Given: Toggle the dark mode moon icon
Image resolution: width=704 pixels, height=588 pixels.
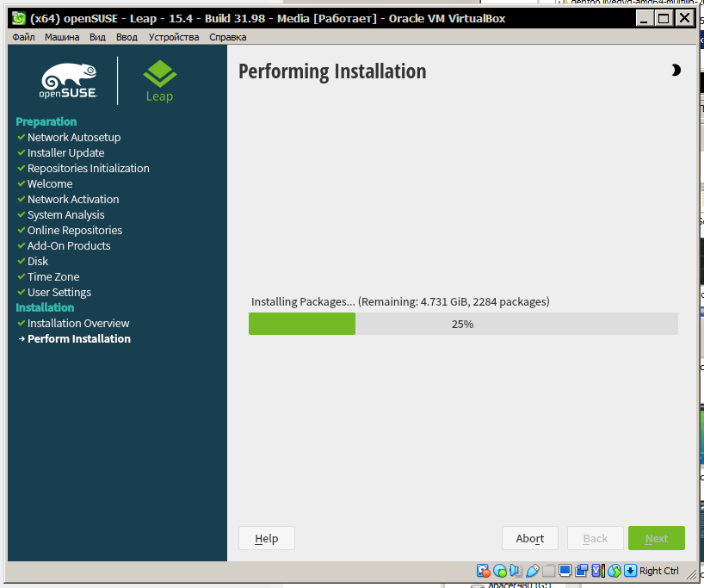Looking at the screenshot, I should coord(676,70).
